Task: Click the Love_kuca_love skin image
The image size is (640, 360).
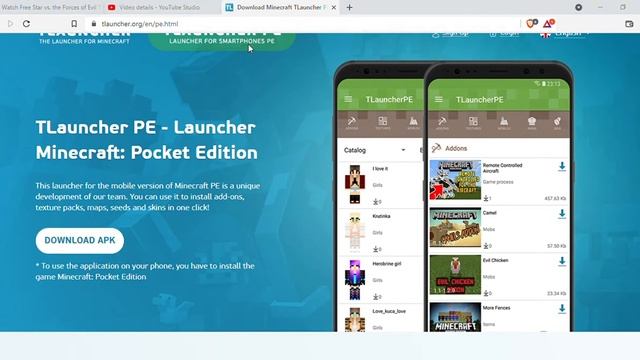Action: click(354, 320)
